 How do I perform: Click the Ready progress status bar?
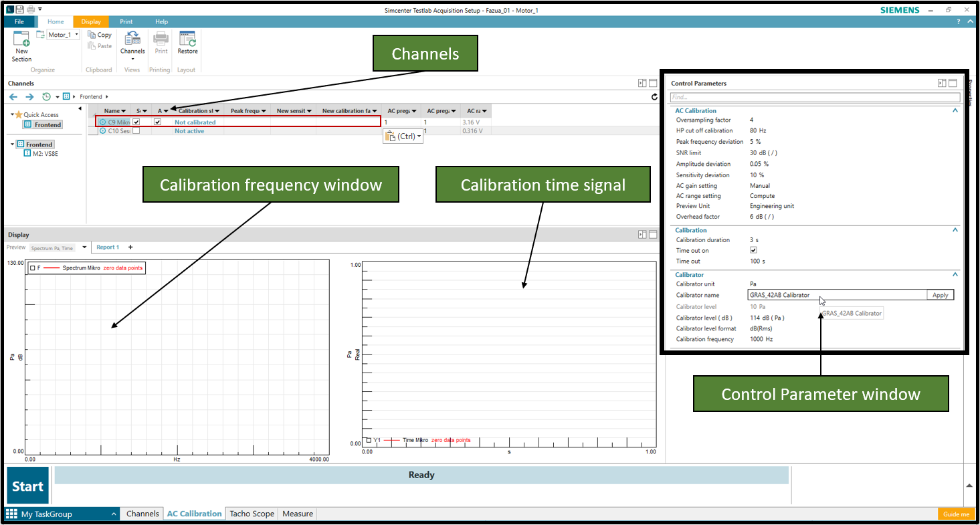421,475
